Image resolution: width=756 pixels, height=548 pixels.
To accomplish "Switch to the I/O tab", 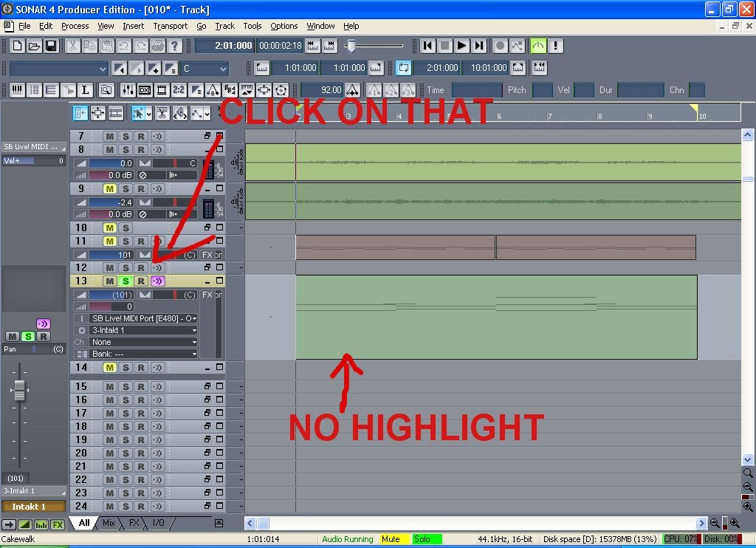I will [158, 523].
